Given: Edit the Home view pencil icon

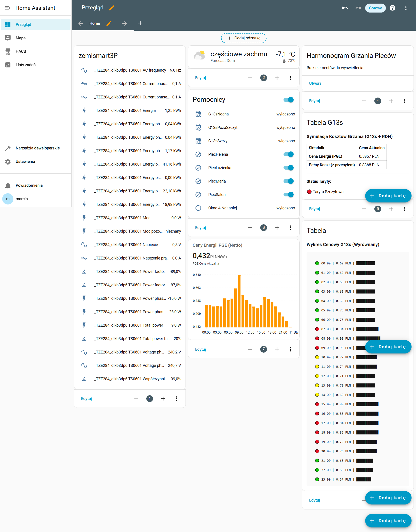Looking at the screenshot, I should tap(109, 23).
